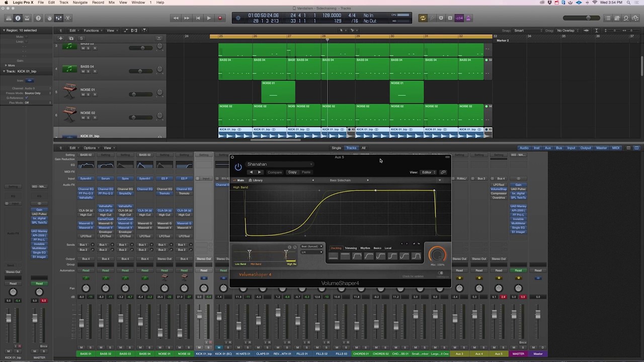
Task: Open the Library panel icon in toolbar
Action: click(x=8, y=18)
